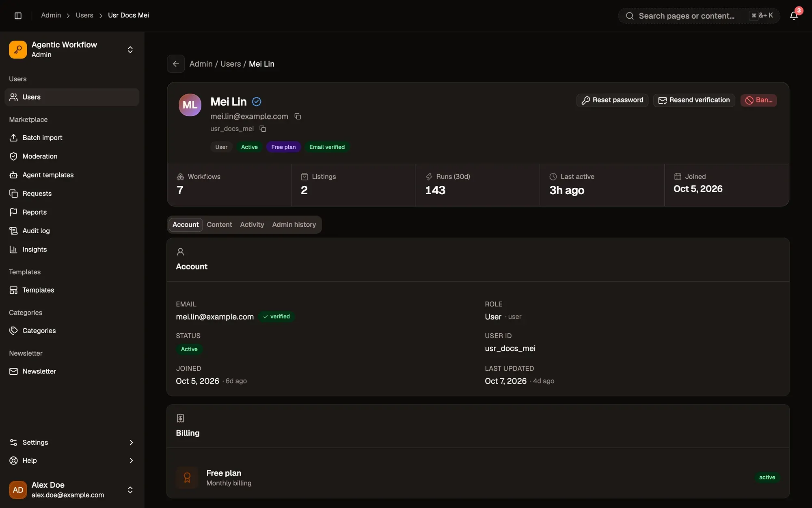Click Admin in the page breadcrumb
The width and height of the screenshot is (812, 508).
point(201,64)
